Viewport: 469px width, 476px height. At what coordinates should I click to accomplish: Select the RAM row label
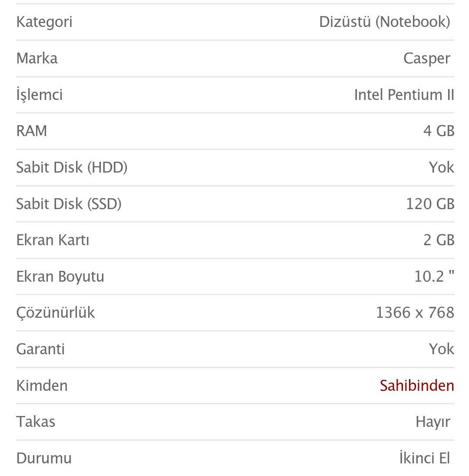pos(32,131)
